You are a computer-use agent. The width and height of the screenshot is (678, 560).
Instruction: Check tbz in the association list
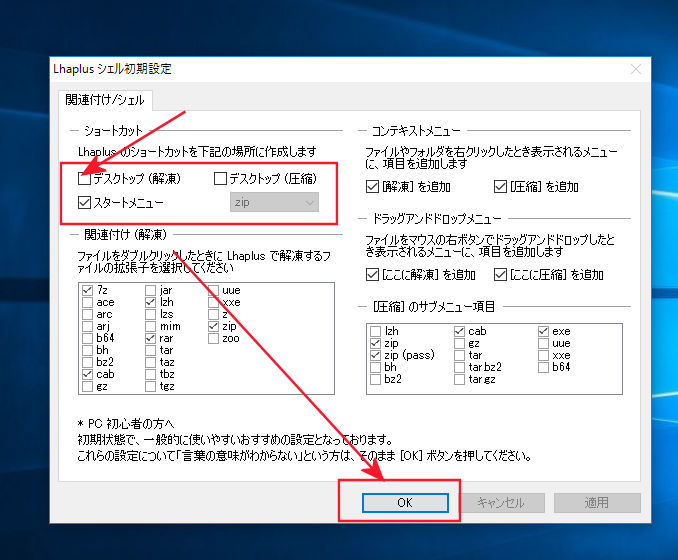pyautogui.click(x=150, y=374)
